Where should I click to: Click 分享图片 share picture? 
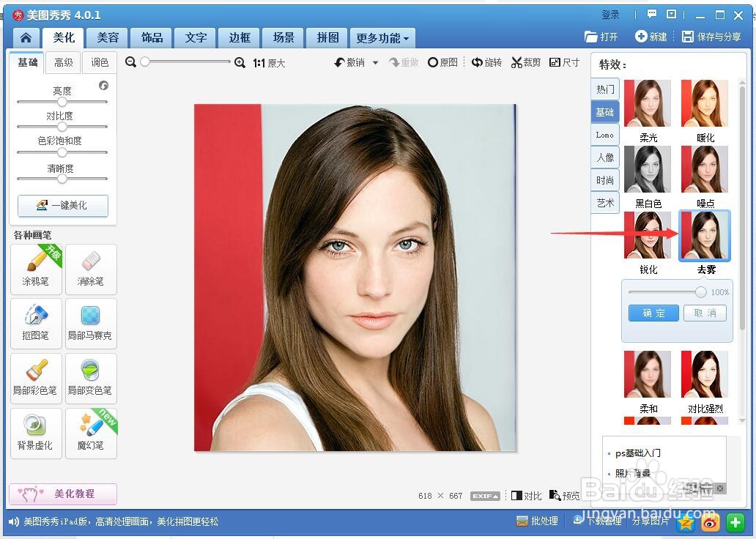[650, 521]
